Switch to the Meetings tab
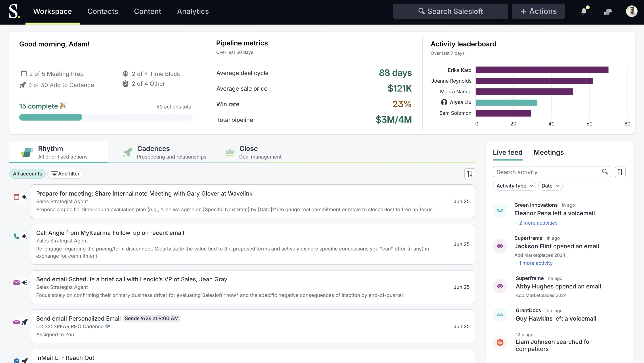644x363 pixels. point(549,152)
